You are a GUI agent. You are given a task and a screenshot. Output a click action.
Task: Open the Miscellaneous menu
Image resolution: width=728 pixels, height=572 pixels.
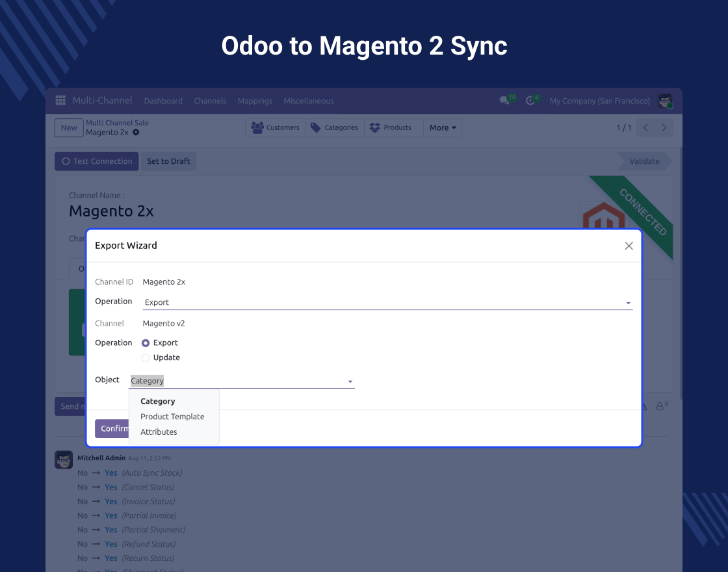[x=309, y=101]
